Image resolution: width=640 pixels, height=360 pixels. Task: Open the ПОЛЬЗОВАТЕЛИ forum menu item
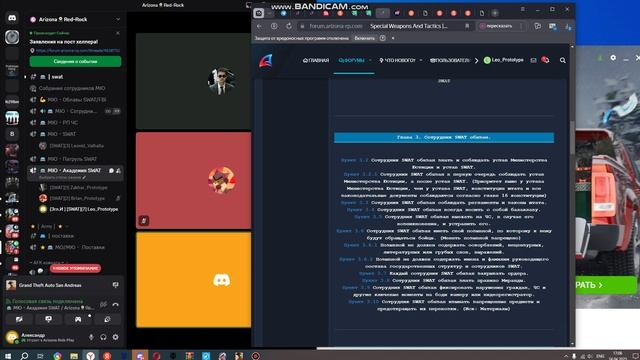coord(450,60)
